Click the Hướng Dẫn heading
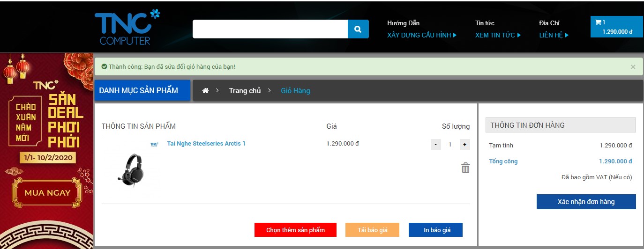 pyautogui.click(x=404, y=23)
